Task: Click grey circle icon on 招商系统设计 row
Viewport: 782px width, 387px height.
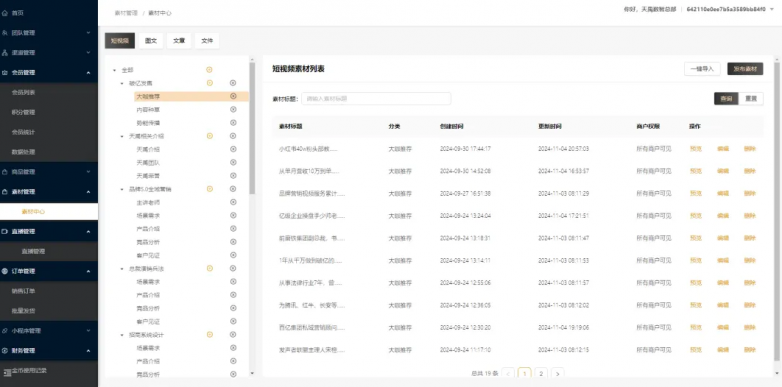Action: click(x=233, y=335)
